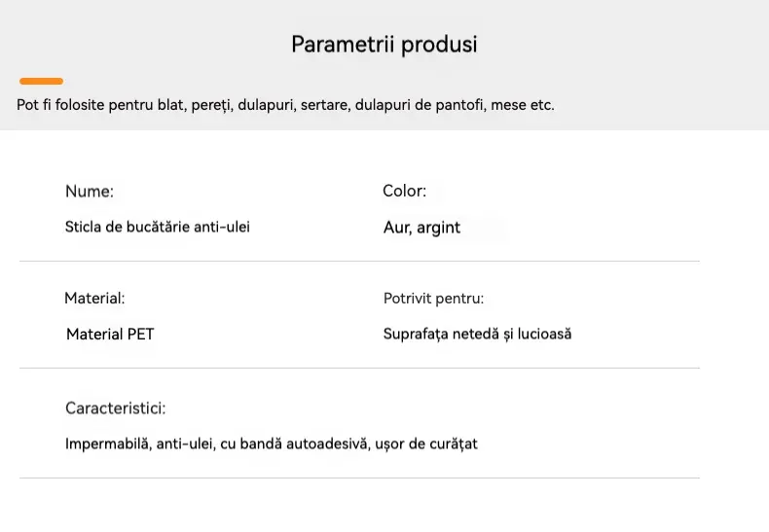Click the word 'argint' in color value
Screen dimensions: 769x532
tap(438, 229)
